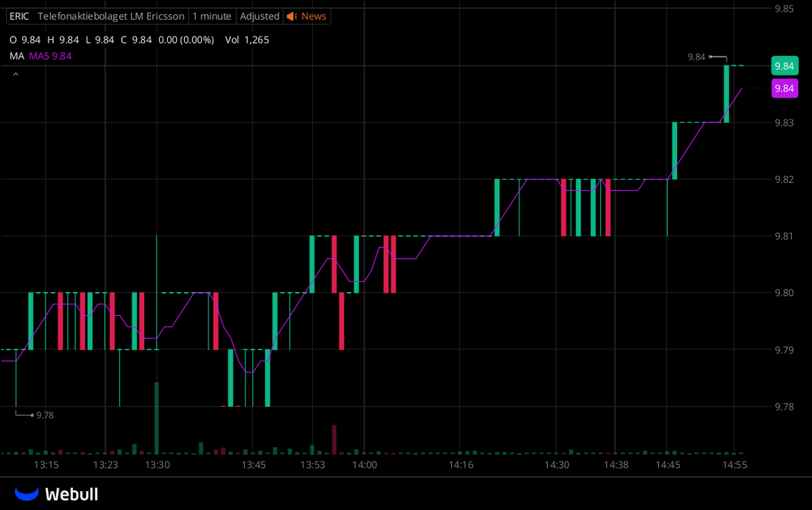
Task: Click the red volume bar near 13:53
Action: [x=335, y=439]
